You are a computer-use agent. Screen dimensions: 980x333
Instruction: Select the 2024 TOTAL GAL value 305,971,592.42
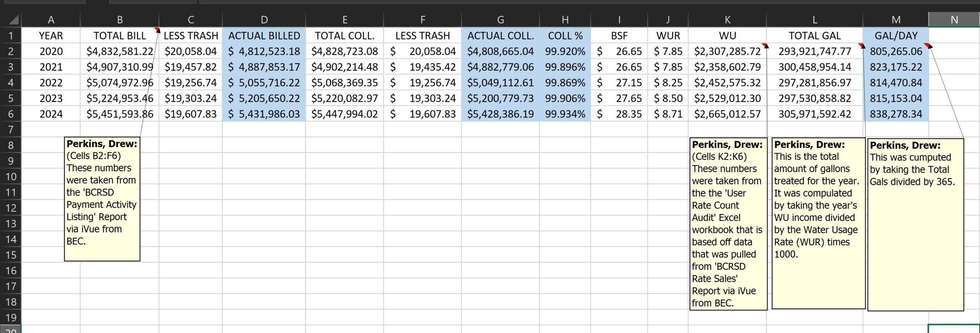point(814,114)
